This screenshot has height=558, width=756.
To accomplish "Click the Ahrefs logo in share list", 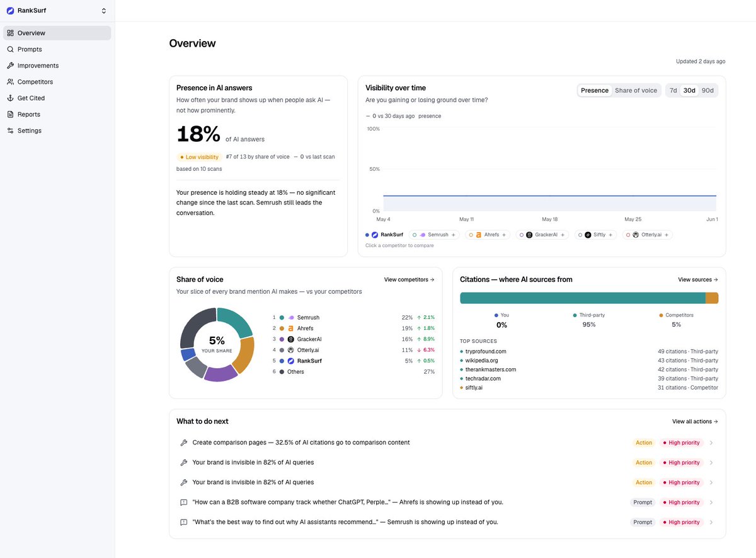I will [291, 328].
